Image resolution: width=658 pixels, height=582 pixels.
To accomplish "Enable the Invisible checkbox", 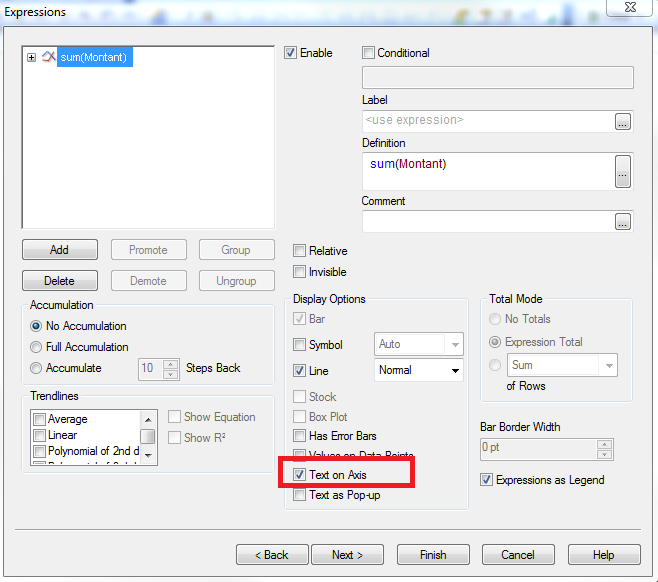I will coord(299,272).
